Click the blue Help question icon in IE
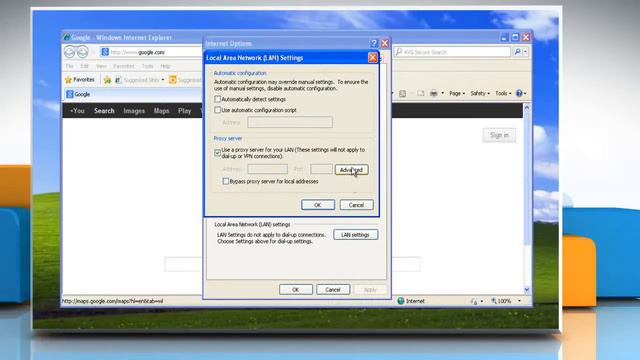This screenshot has width=640, height=360. click(519, 93)
